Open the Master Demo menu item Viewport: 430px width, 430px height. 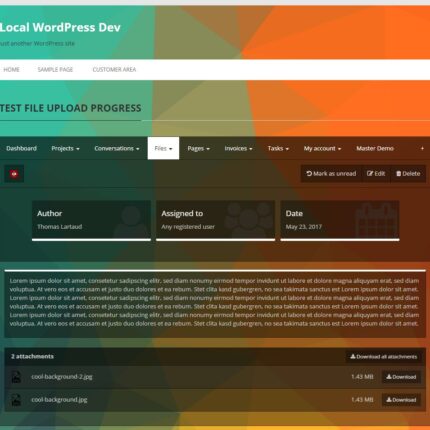coord(375,148)
